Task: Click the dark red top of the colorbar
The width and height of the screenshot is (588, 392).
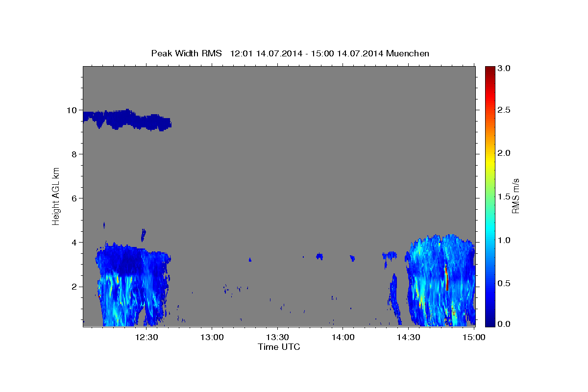Action: coord(490,70)
